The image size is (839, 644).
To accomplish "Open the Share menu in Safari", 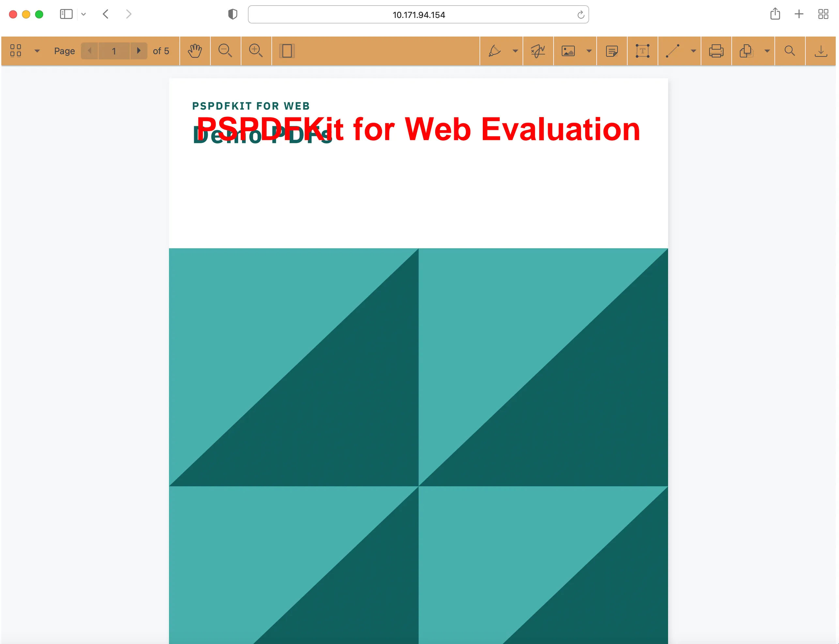I will click(x=775, y=14).
